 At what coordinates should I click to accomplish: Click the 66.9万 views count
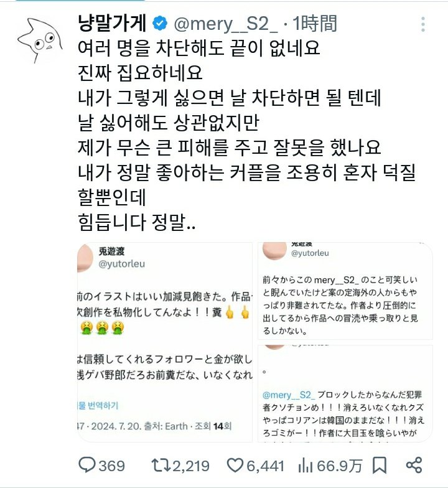pos(340,466)
